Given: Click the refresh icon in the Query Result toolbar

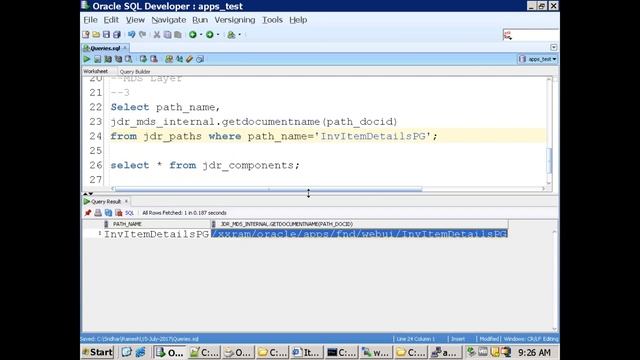Looking at the screenshot, I should click(x=108, y=213).
